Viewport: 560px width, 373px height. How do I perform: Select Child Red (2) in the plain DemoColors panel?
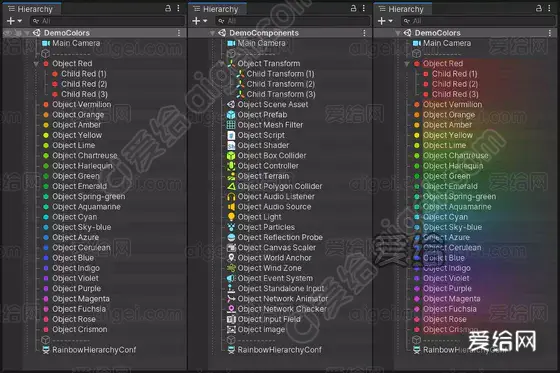coord(84,84)
